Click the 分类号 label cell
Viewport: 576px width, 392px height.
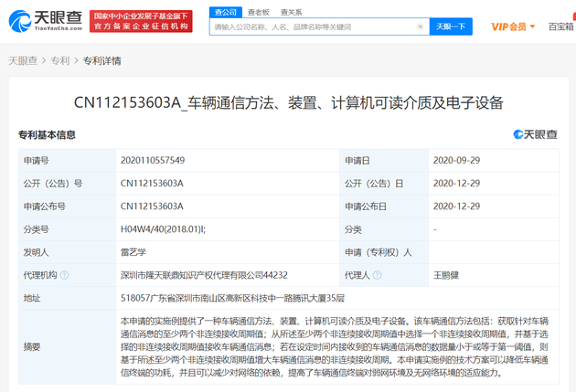pos(67,229)
